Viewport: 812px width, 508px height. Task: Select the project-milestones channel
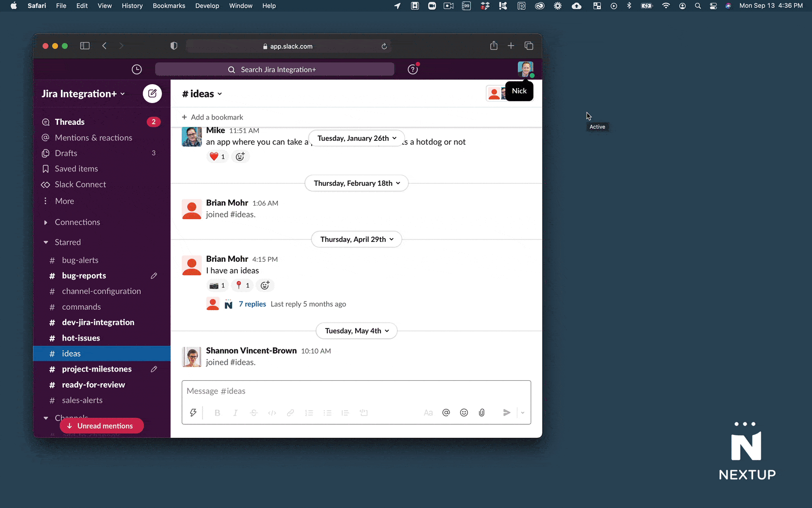(x=101, y=369)
